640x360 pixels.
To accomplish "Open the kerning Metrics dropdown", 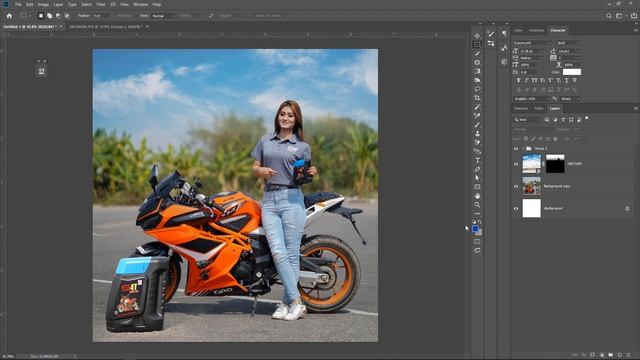I will tap(532, 58).
